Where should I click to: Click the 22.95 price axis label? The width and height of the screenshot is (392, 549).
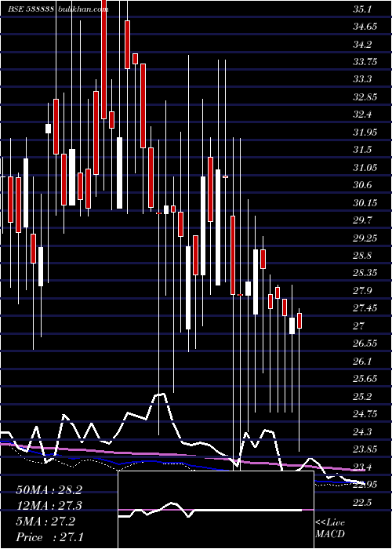tap(365, 485)
